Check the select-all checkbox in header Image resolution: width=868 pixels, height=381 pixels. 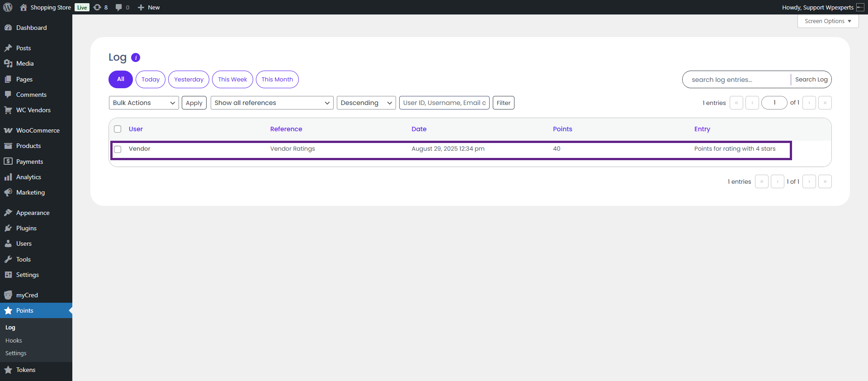(x=118, y=129)
